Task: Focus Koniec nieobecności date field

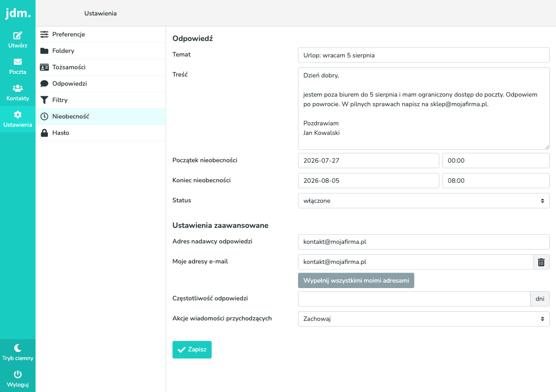Action: tap(369, 181)
